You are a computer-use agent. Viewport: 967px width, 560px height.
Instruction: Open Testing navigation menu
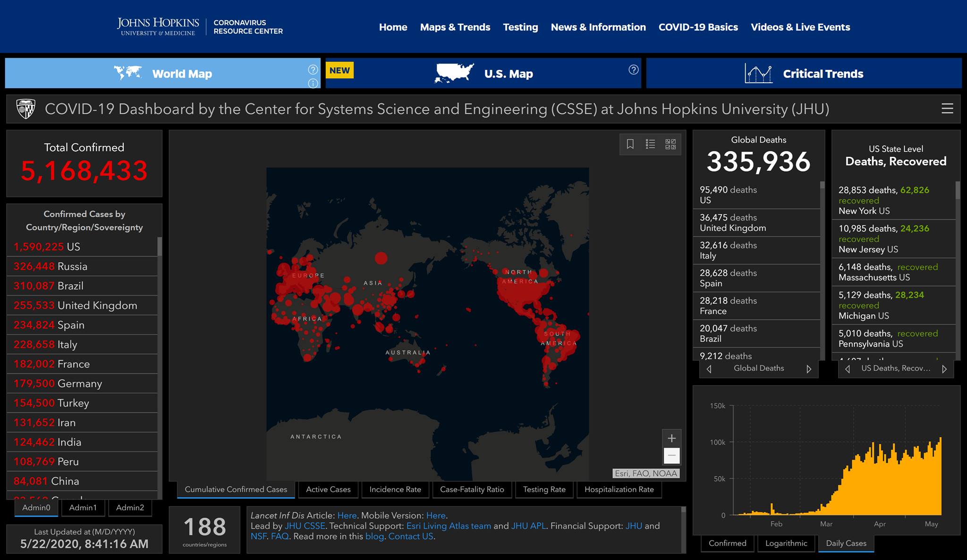(x=520, y=27)
